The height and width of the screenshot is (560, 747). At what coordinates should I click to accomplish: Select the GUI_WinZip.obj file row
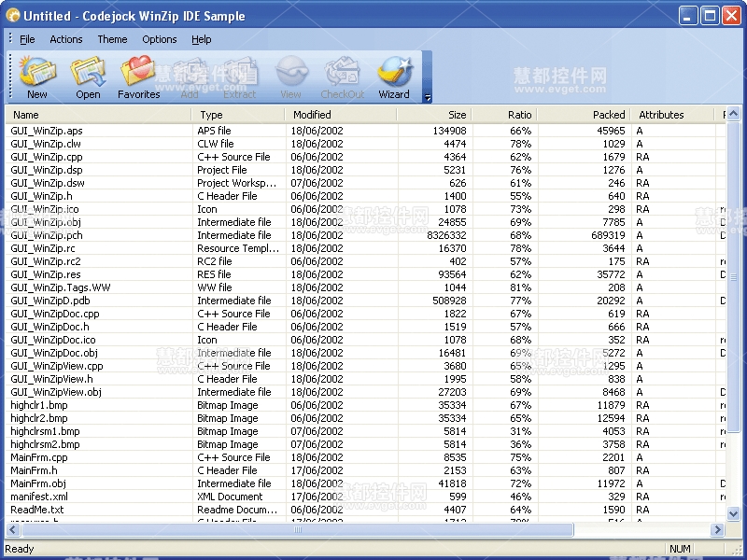(x=366, y=222)
